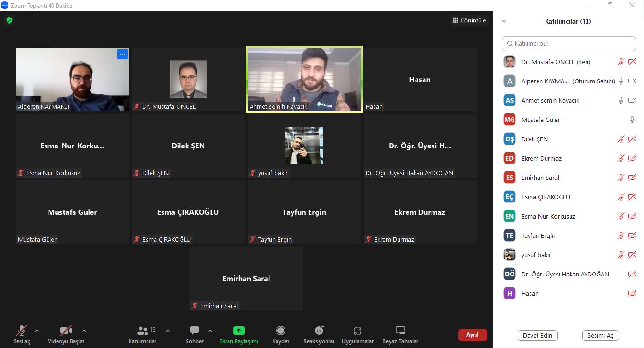Open Uygulamalar apps icon

[358, 331]
